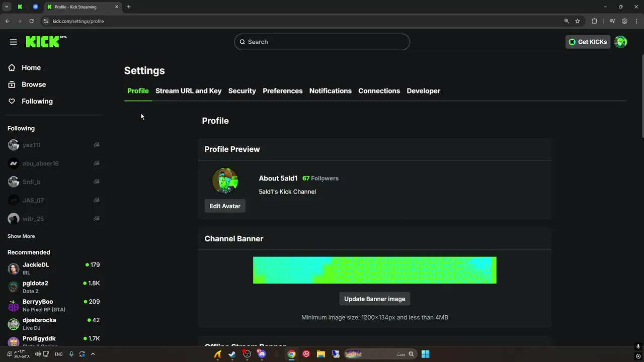The height and width of the screenshot is (362, 644).
Task: Click the ENG language indicator in the taskbar
Action: click(58, 354)
